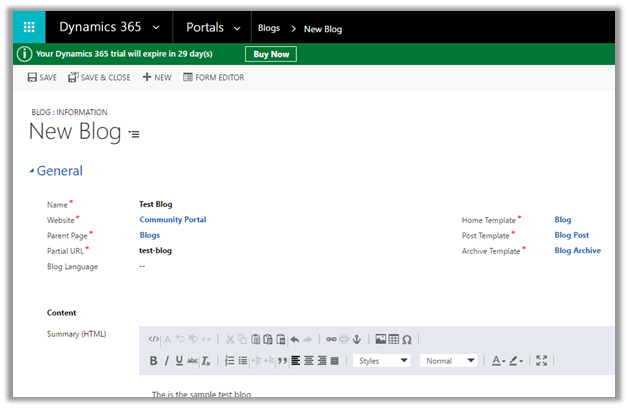628x408 pixels.
Task: Add an anchor in the editor
Action: pyautogui.click(x=358, y=339)
